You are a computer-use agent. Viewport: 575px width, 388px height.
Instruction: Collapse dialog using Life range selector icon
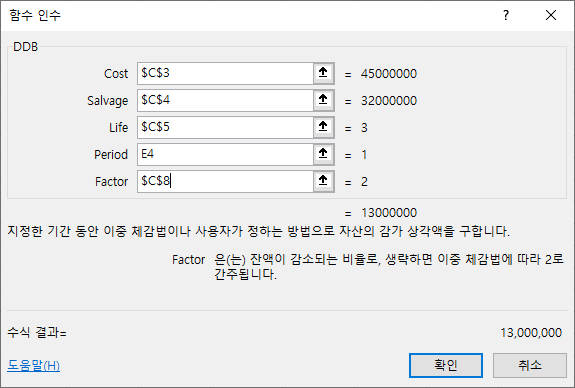click(x=323, y=127)
